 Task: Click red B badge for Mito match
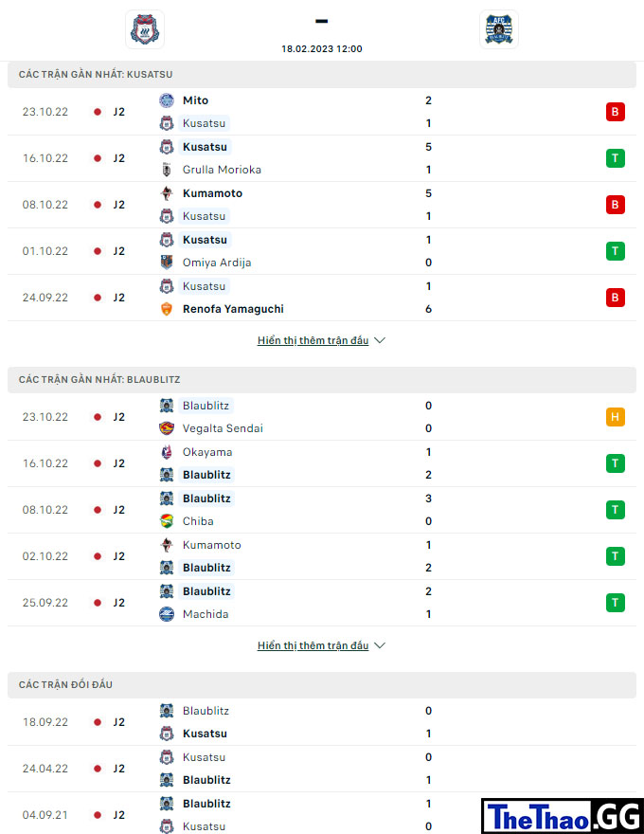pyautogui.click(x=616, y=112)
